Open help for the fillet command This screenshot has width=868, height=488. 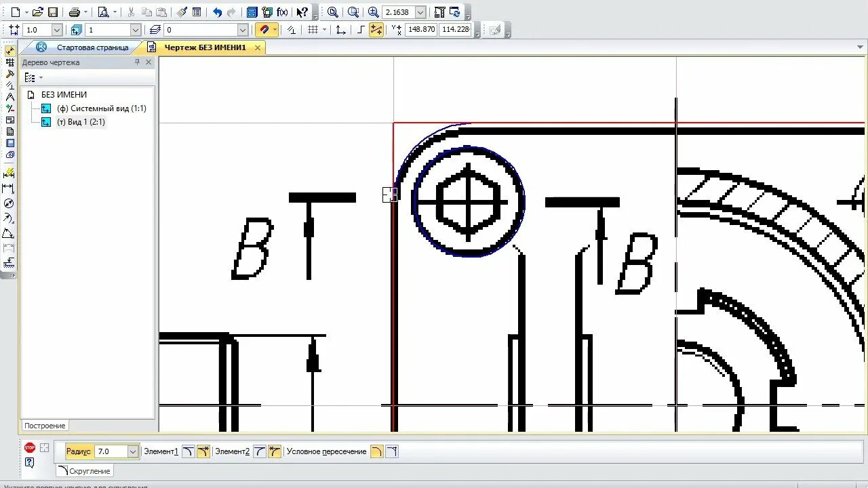click(x=30, y=462)
